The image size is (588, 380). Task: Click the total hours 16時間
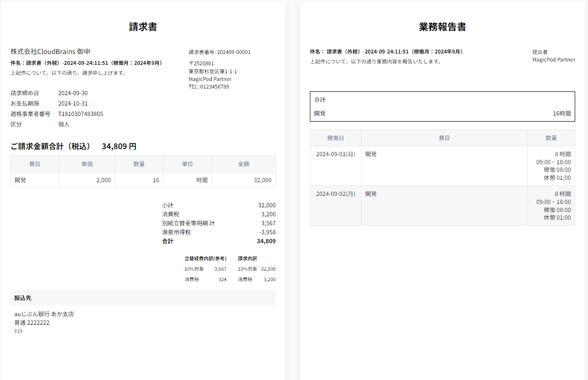pyautogui.click(x=562, y=114)
